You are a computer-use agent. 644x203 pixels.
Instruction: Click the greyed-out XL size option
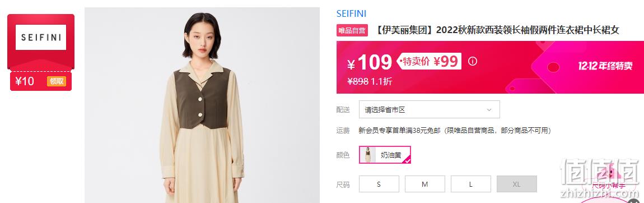[517, 184]
